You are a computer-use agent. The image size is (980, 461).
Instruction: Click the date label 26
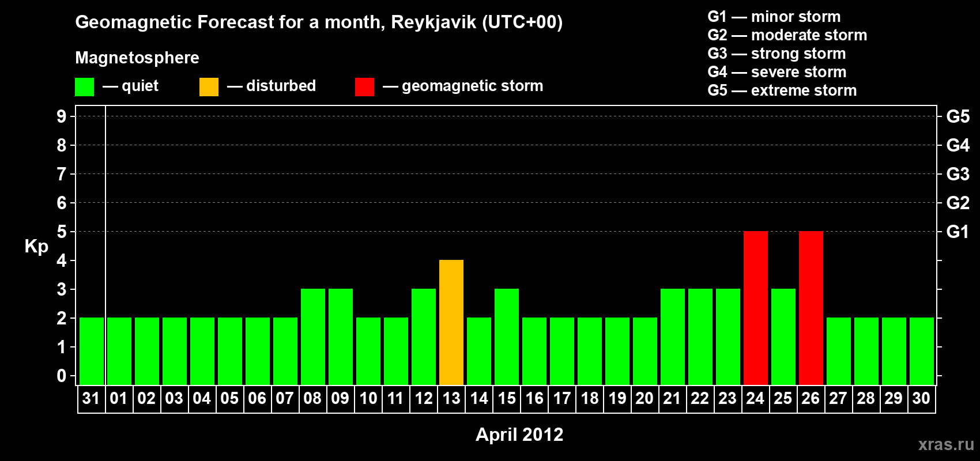click(x=811, y=399)
